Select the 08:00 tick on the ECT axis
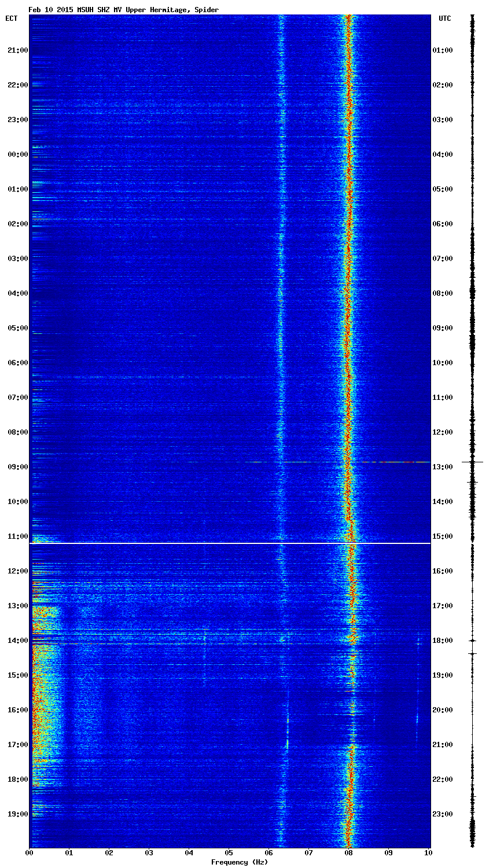Screen dimensions: 493x868 click(x=17, y=432)
